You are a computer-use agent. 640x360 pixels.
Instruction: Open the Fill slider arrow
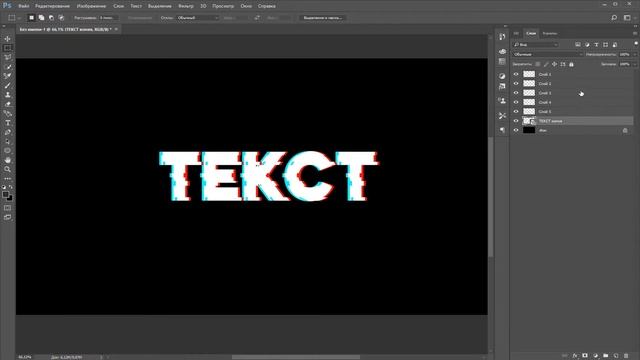(x=634, y=64)
